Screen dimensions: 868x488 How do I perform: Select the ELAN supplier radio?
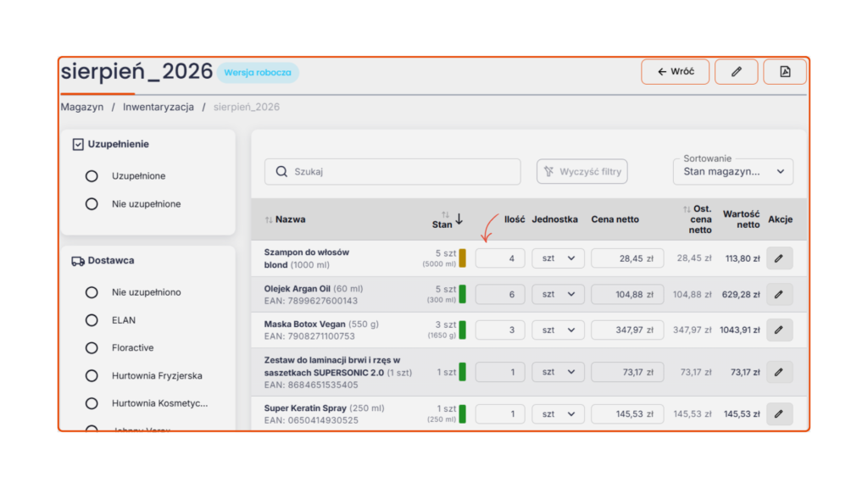click(92, 320)
